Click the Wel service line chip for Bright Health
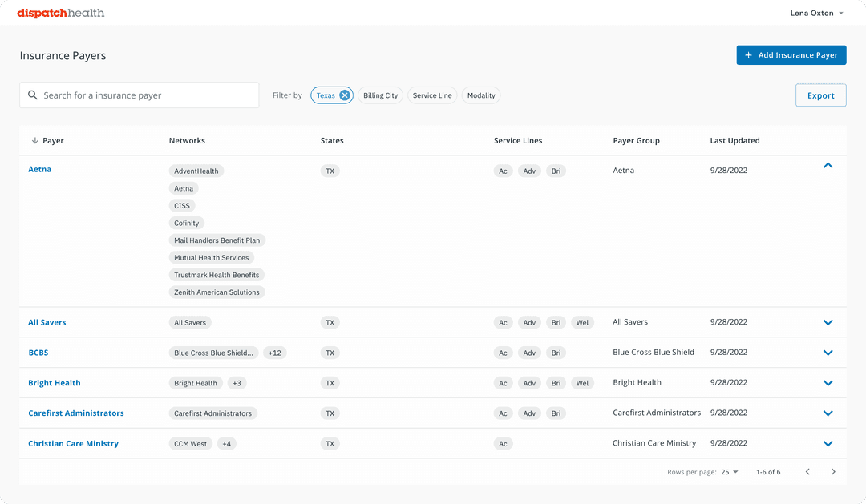The image size is (866, 504). pyautogui.click(x=582, y=383)
